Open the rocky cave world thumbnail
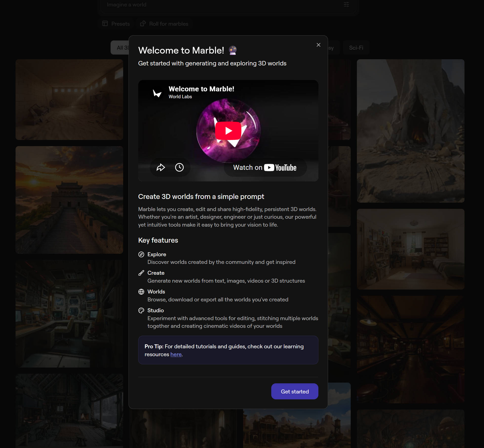The width and height of the screenshot is (484, 448). tap(411, 131)
